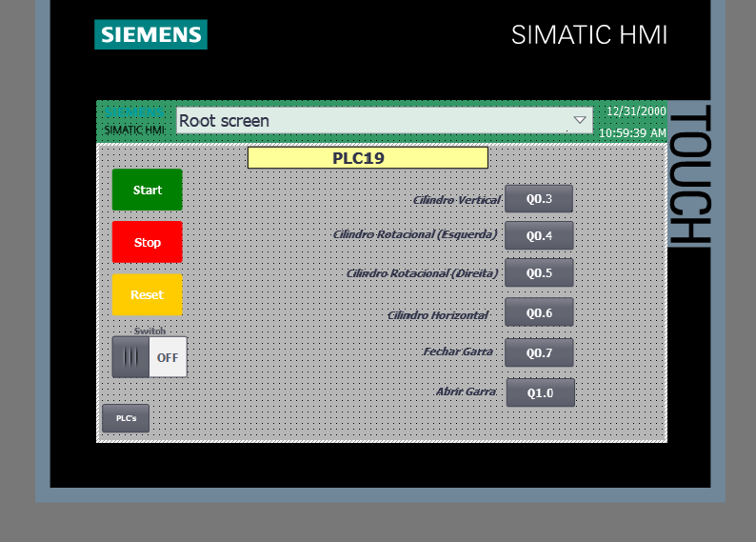Click the Fechar Garra label
Screen dimensions: 756x542
[458, 351]
